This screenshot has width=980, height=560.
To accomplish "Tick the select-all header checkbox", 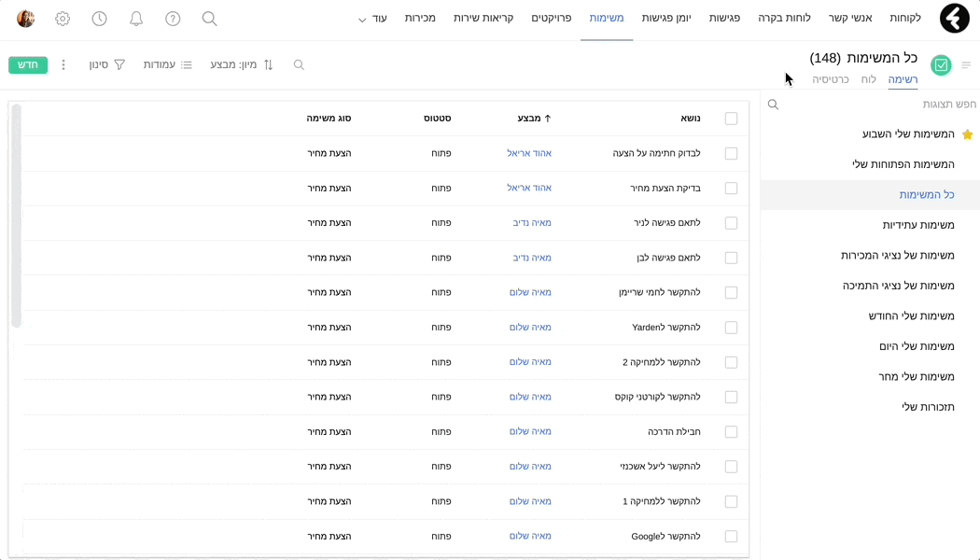I will click(731, 119).
